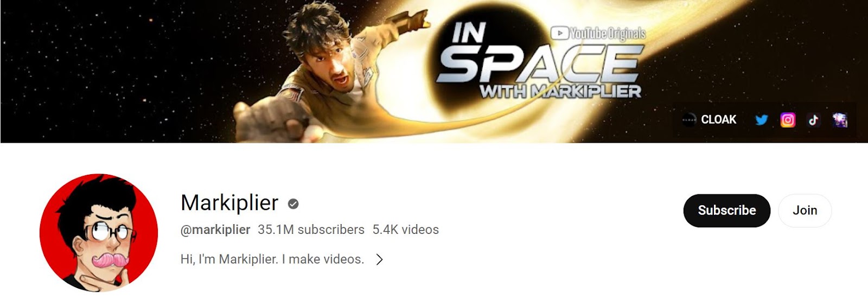Click the Markiplier cartoon avatar picture
868x305 pixels.
(99, 233)
